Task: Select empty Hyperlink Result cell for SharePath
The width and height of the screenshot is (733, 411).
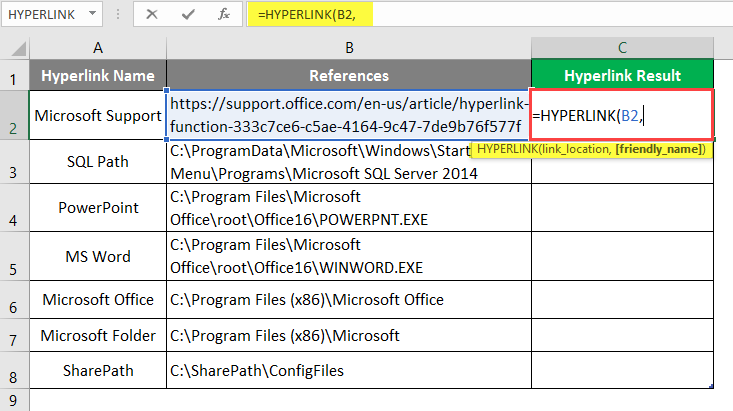Action: tap(622, 370)
